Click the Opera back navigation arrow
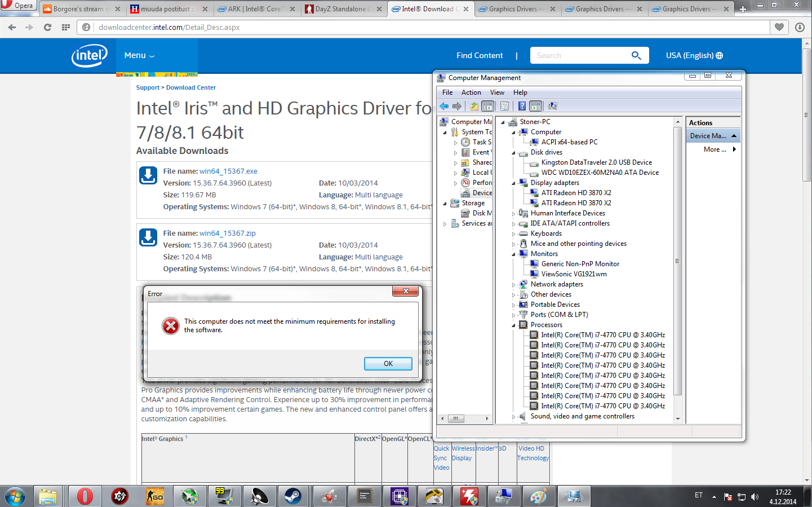 [x=12, y=27]
